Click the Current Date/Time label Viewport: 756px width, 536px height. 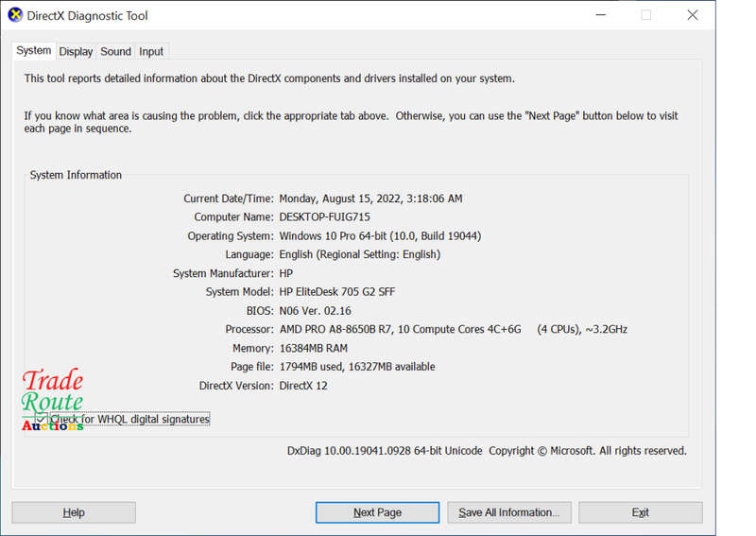click(x=229, y=199)
